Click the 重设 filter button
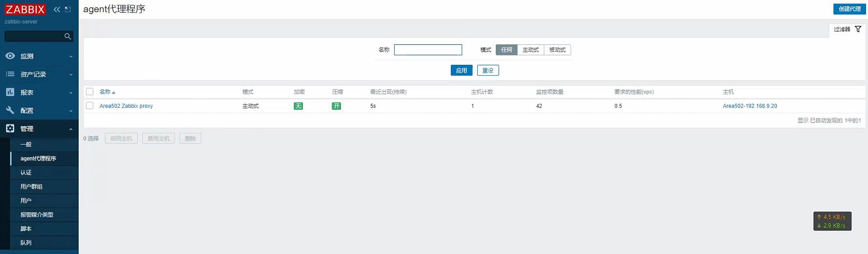The image size is (868, 254). coord(488,70)
